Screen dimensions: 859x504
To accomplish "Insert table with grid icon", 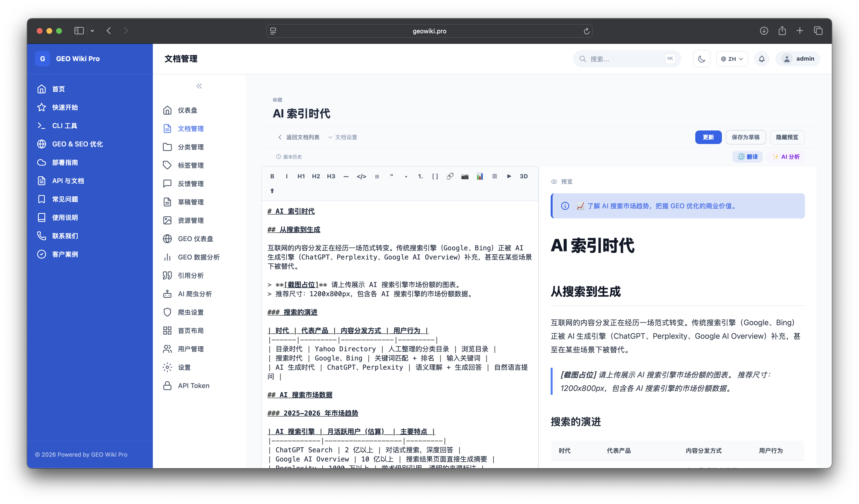I will (377, 176).
